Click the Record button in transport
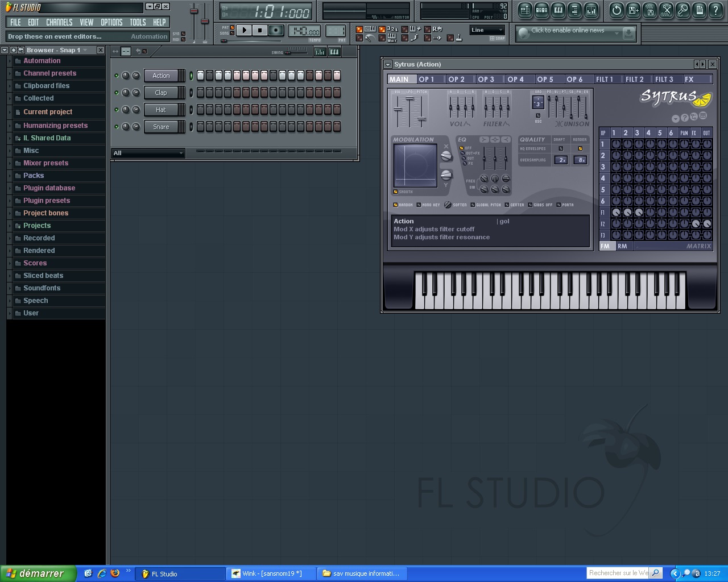The image size is (728, 582). click(x=276, y=30)
